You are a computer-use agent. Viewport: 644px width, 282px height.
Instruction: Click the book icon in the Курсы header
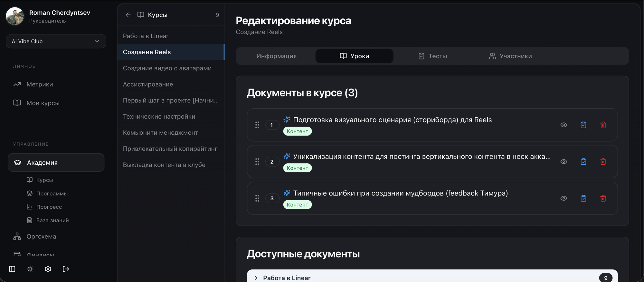141,15
